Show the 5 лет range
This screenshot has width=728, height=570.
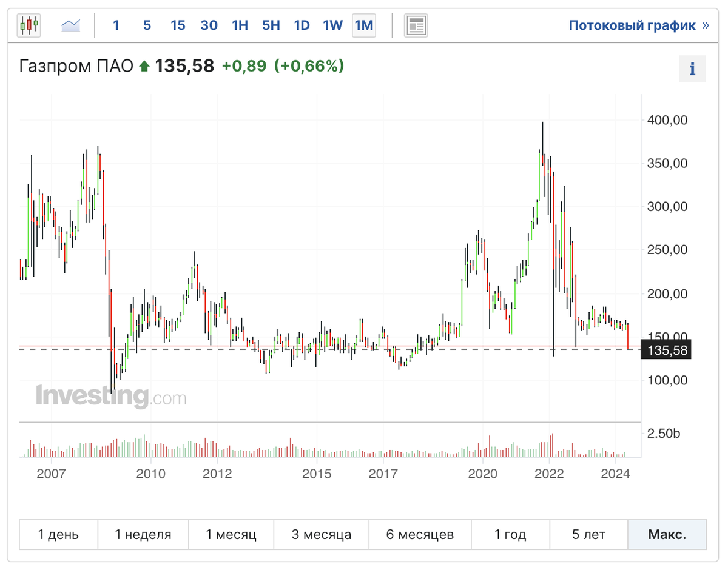point(588,535)
